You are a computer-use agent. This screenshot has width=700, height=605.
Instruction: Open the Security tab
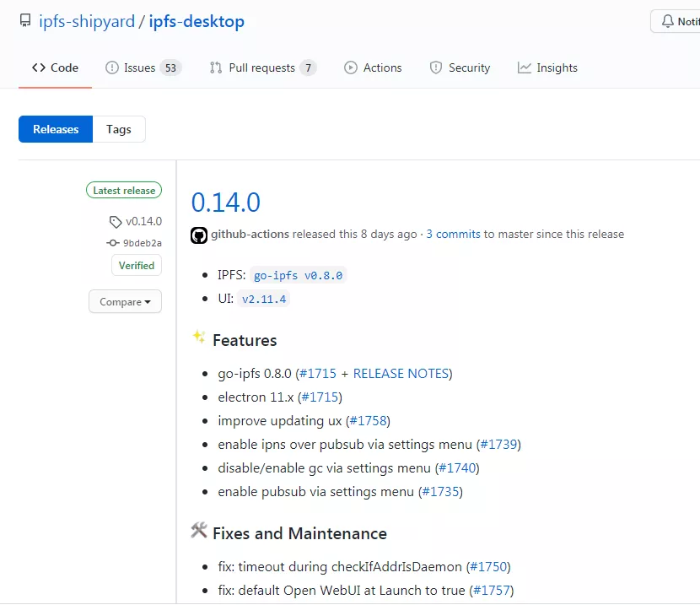[x=460, y=68]
